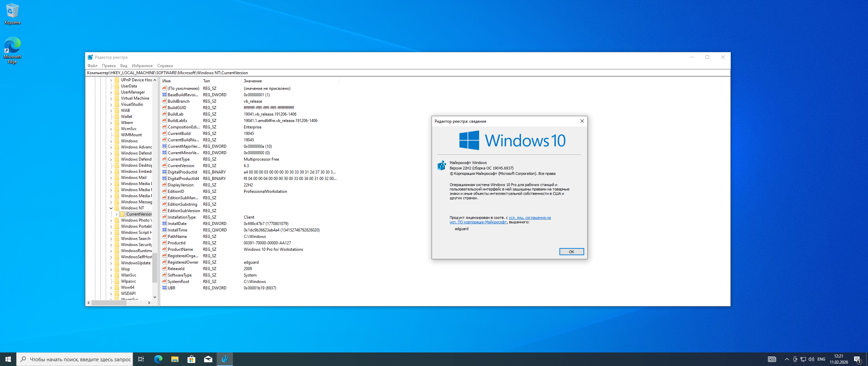Click the Task View taskbar icon

pyautogui.click(x=141, y=359)
